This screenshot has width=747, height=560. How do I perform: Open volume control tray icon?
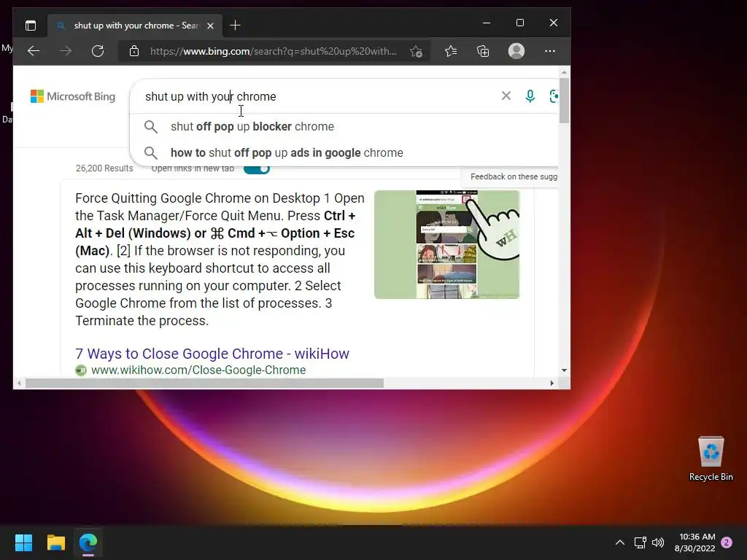[658, 542]
